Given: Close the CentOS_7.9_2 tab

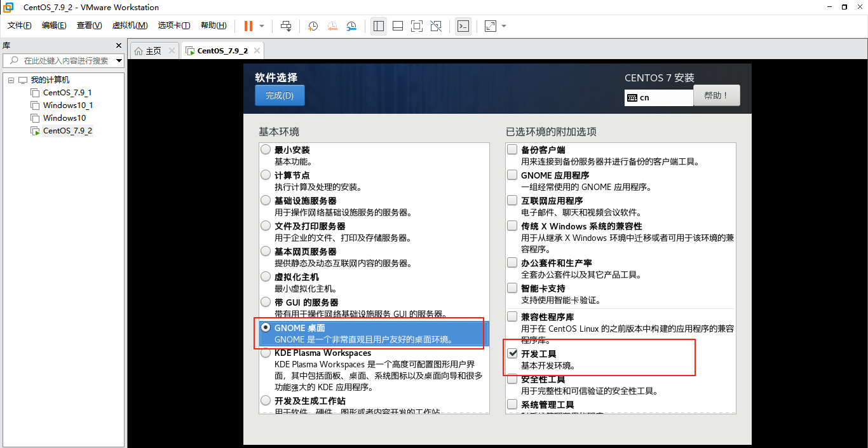Looking at the screenshot, I should point(256,51).
